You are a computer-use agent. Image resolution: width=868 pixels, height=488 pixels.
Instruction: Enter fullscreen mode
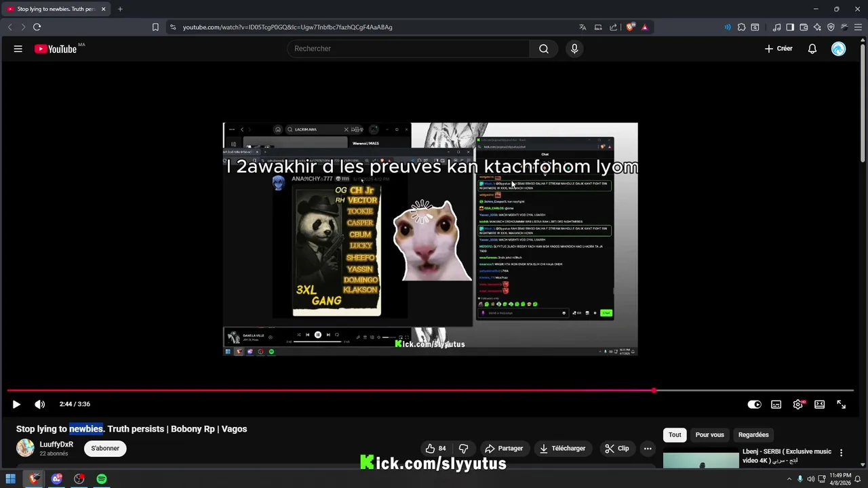842,405
